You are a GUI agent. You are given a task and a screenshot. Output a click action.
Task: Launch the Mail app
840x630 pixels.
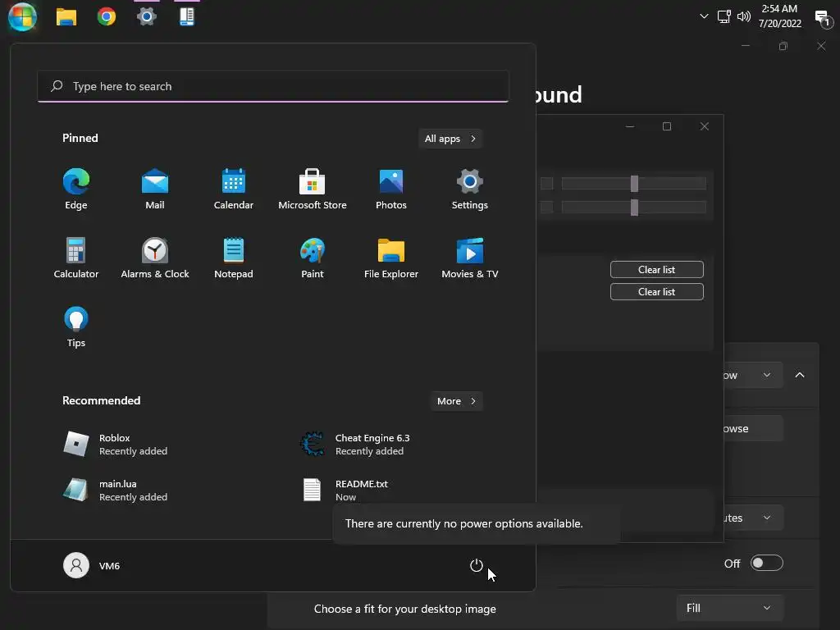[155, 189]
